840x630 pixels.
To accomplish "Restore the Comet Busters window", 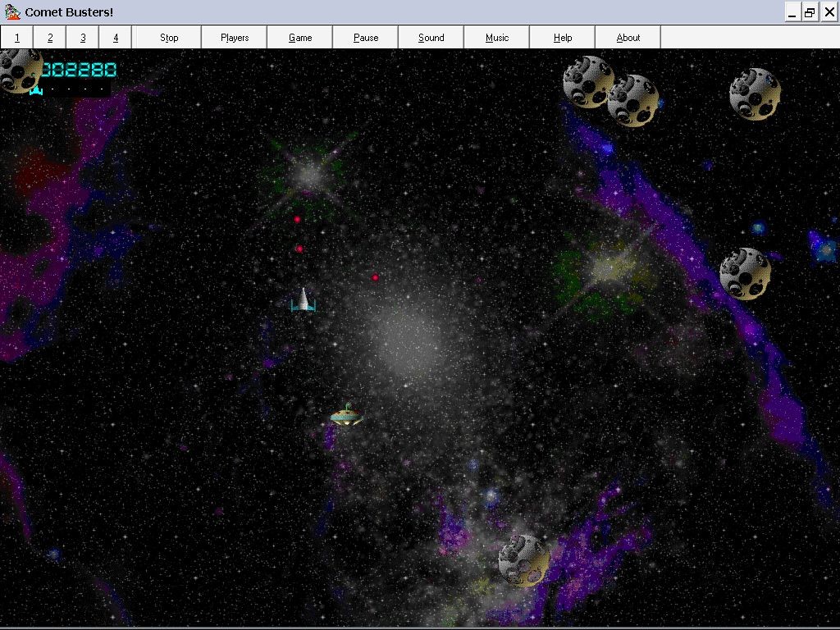I will click(810, 11).
